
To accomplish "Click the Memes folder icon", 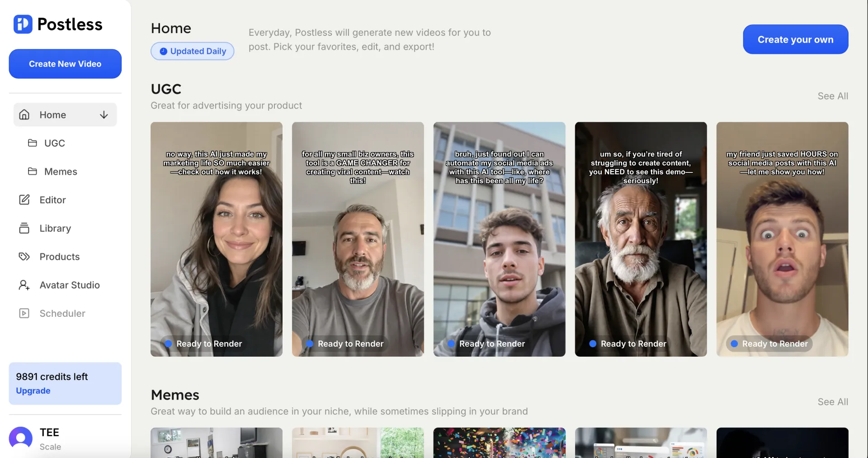I will click(33, 172).
